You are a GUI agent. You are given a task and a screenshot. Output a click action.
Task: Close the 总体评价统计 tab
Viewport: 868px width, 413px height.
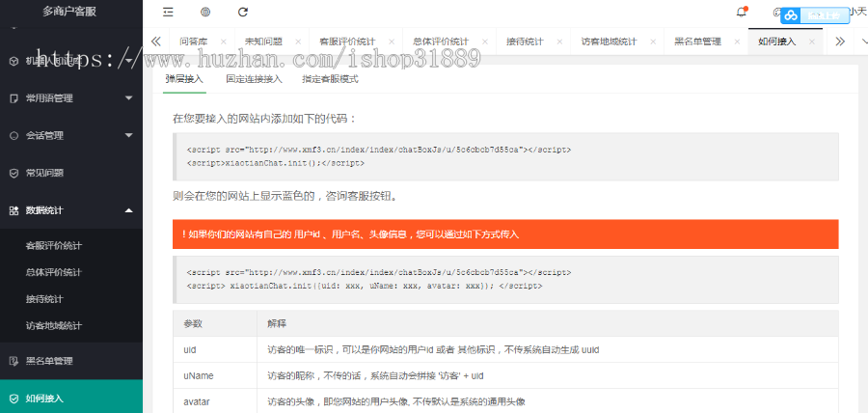point(484,41)
